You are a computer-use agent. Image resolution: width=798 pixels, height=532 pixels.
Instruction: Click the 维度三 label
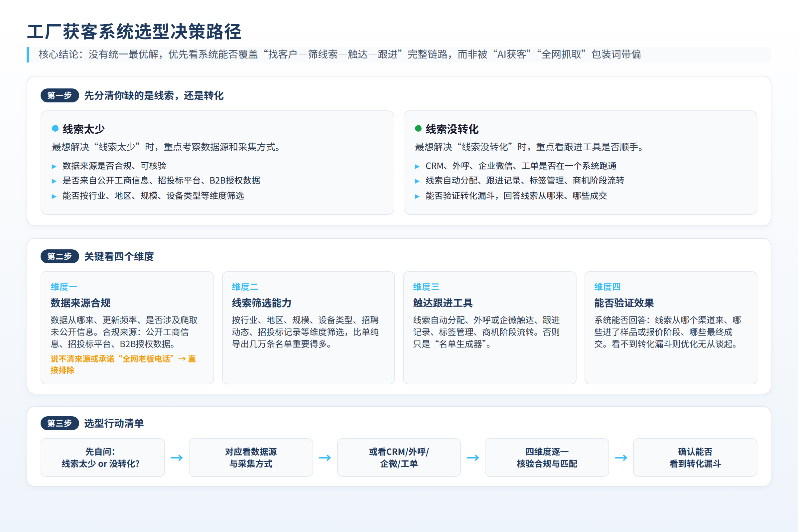coord(426,287)
